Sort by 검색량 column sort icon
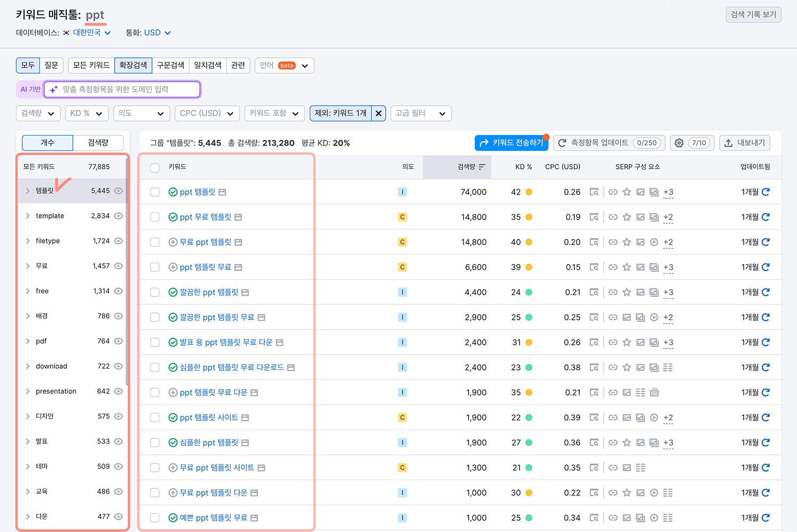Screen dimensions: 797x532 482,167
